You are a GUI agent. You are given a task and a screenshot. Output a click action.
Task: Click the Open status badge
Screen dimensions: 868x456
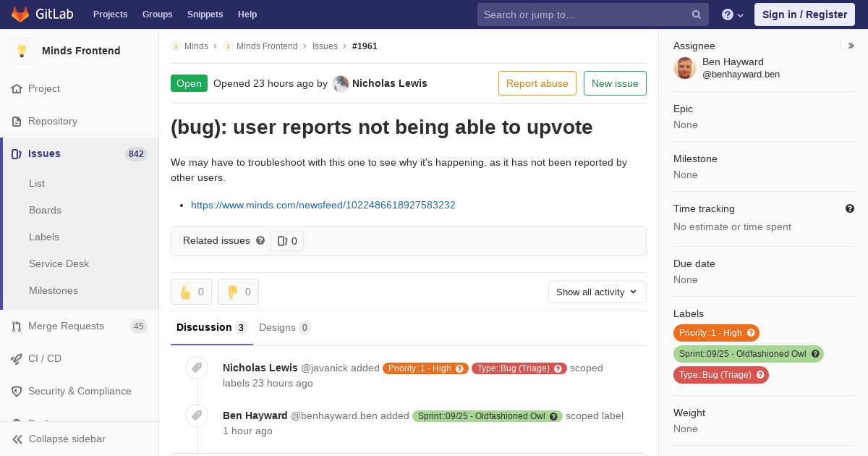point(189,83)
